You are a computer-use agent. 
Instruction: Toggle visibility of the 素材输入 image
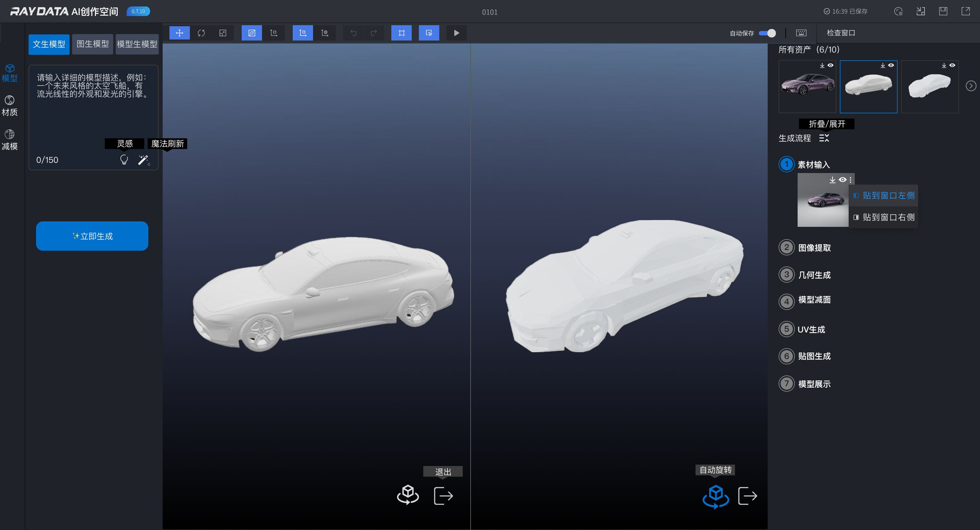[x=843, y=180]
